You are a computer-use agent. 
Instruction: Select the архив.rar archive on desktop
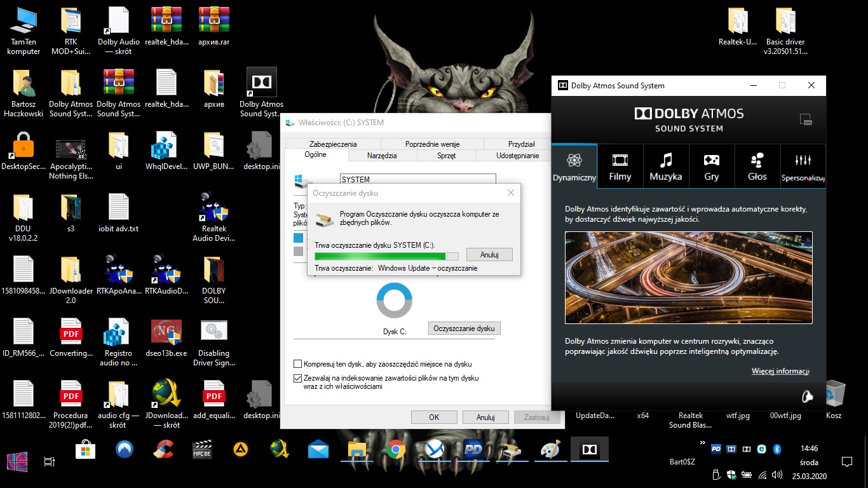point(214,27)
